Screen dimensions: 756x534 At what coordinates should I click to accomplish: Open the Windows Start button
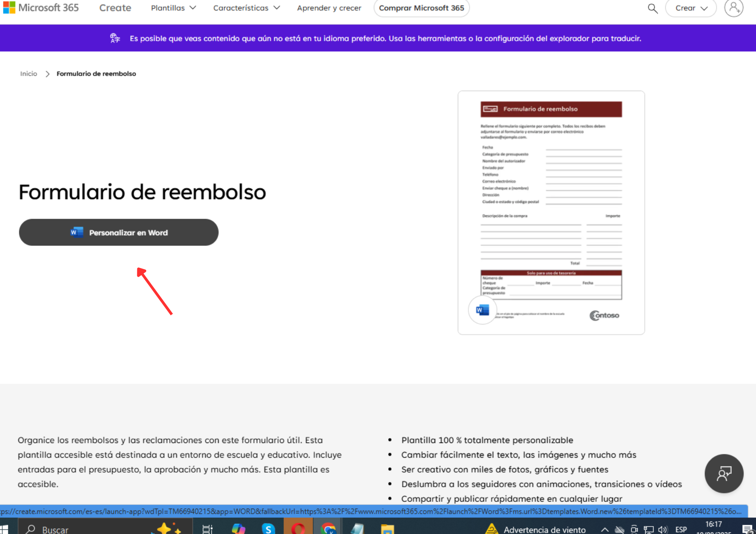[x=4, y=529]
